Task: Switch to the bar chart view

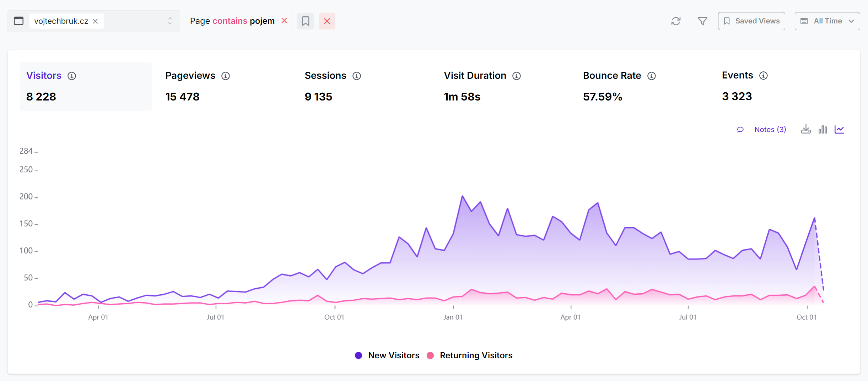Action: tap(823, 129)
